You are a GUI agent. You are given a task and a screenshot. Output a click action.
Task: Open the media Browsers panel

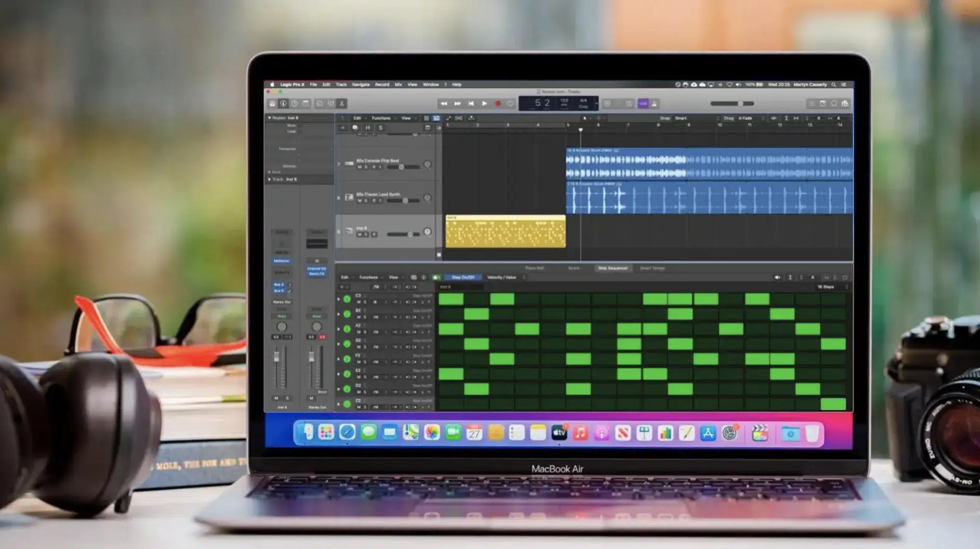(845, 103)
